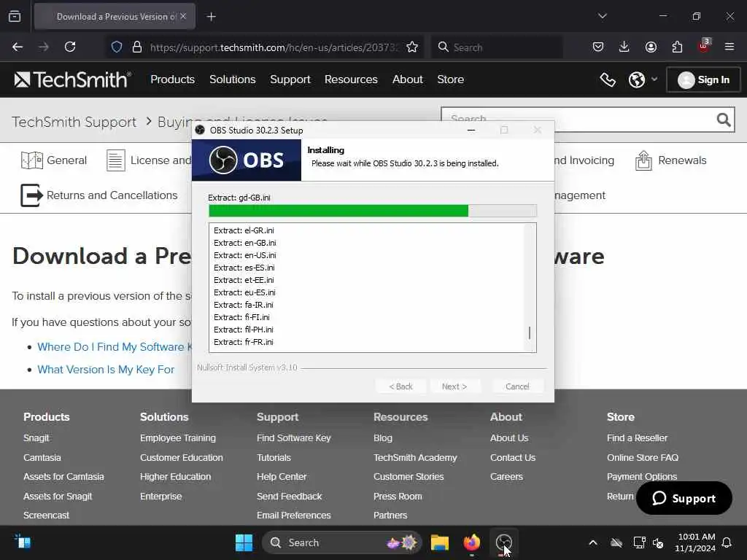Open the Returns and Cancellations category
The width and height of the screenshot is (747, 560).
[98, 195]
